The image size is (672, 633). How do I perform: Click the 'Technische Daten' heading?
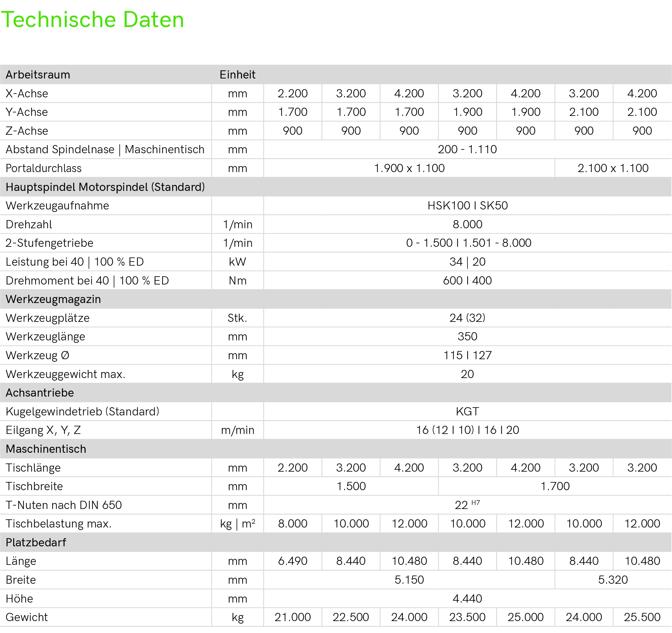(x=93, y=19)
